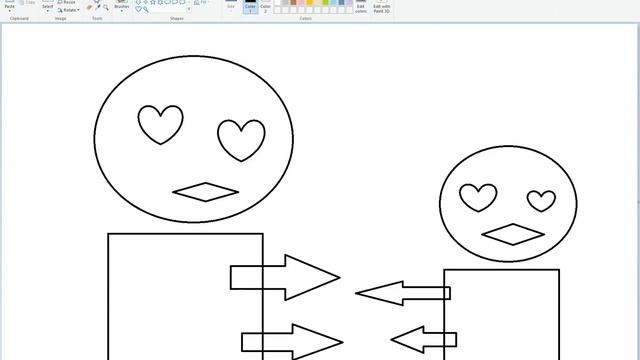Select the Eraser tool

click(x=89, y=7)
